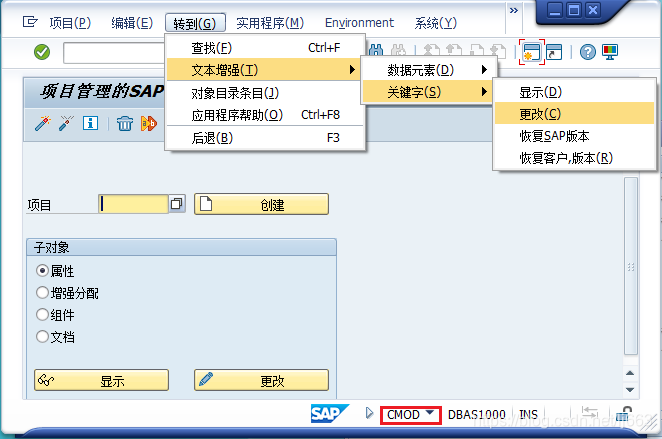Focus the 项目 input field

133,204
